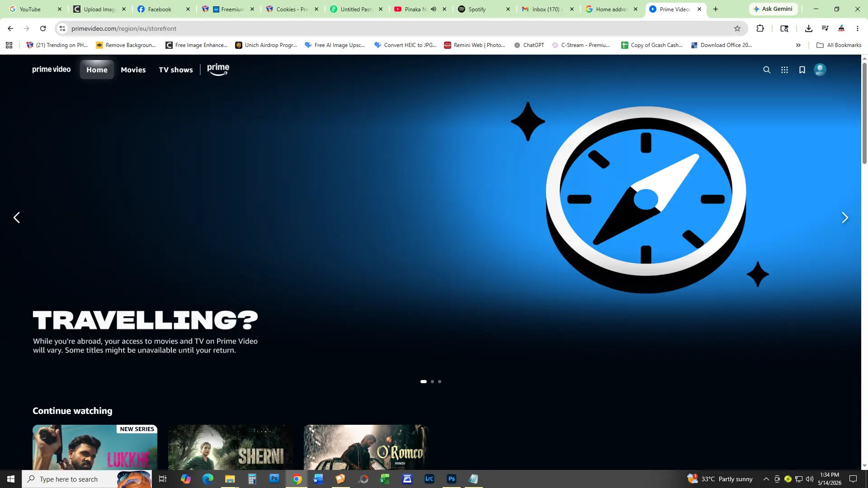Open the Trending on PH bookmark
868x488 pixels.
pos(57,45)
